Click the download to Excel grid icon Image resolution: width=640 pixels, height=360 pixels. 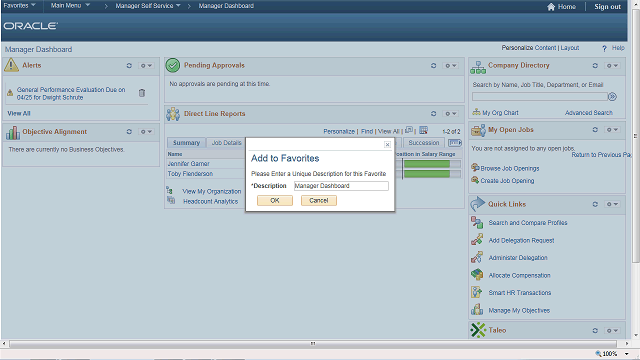(x=424, y=130)
